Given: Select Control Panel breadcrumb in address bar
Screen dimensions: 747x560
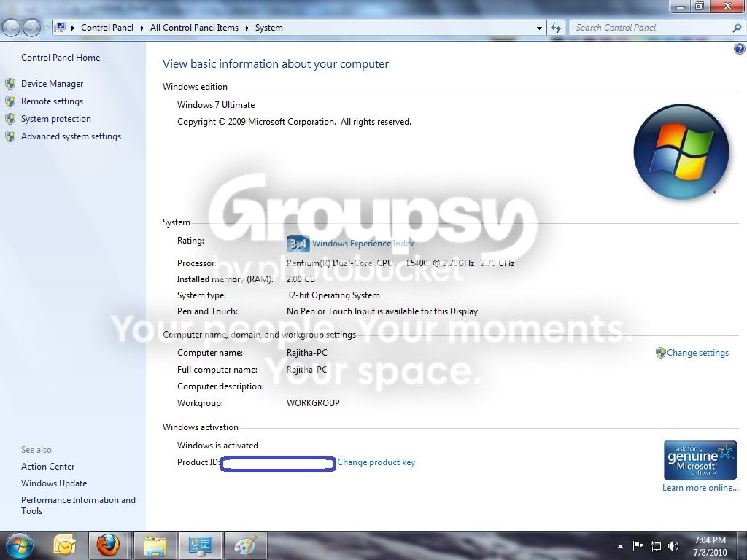Looking at the screenshot, I should coord(107,28).
